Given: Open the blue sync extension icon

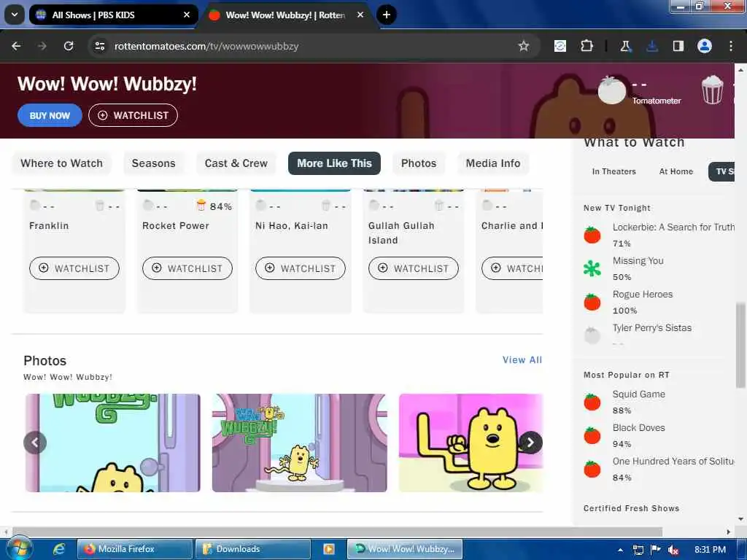Looking at the screenshot, I should coord(560,46).
